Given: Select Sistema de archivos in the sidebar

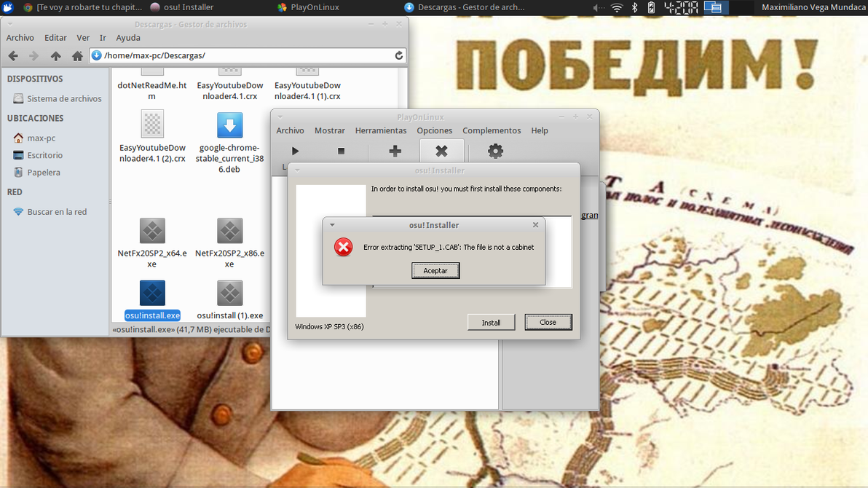Looking at the screenshot, I should (57, 98).
